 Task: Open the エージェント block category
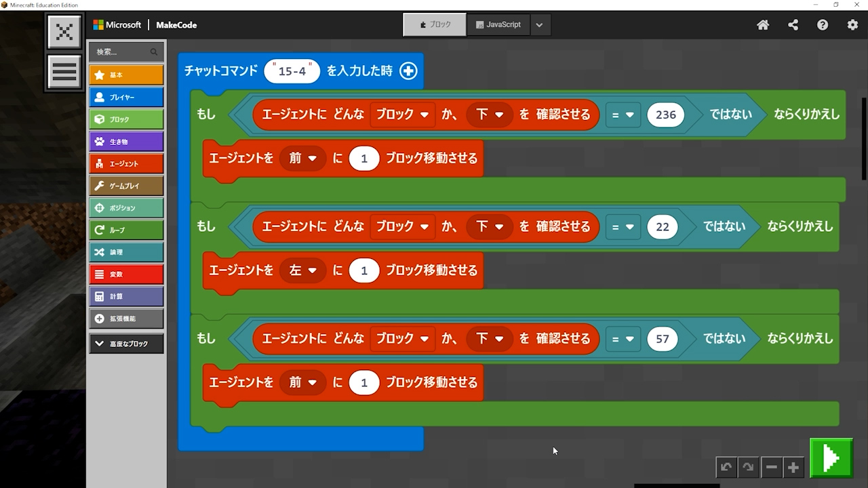(126, 163)
